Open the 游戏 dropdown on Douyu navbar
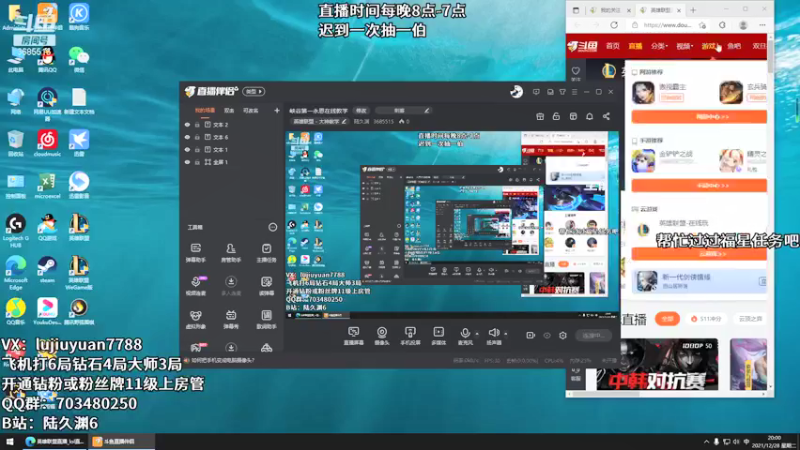 [710, 46]
